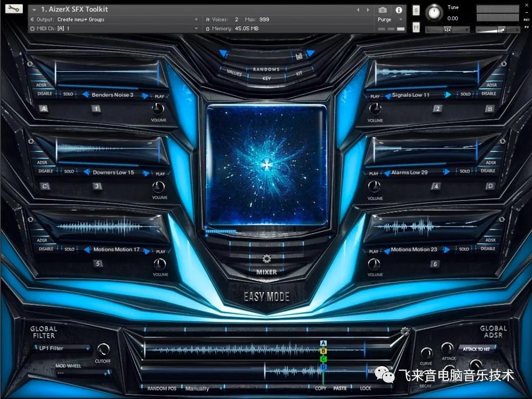This screenshot has width=532, height=399.
Task: Select next sample after Alarms Low 29
Action: tap(447, 172)
